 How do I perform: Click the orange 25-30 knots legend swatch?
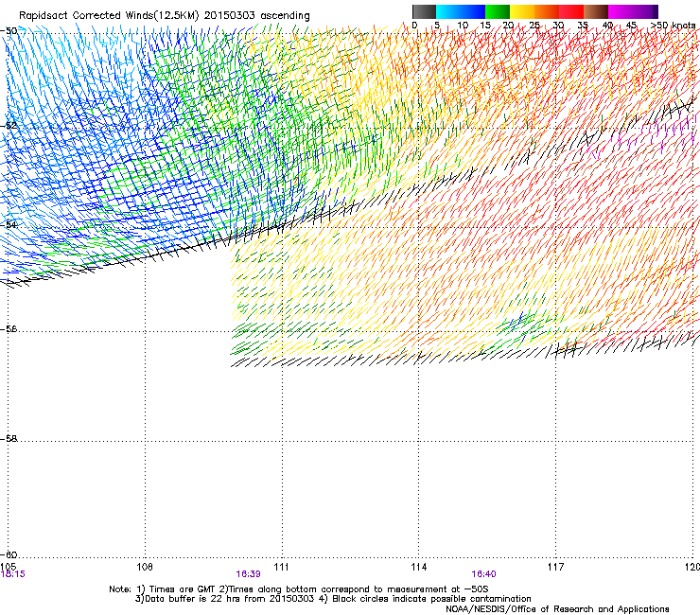coord(547,11)
